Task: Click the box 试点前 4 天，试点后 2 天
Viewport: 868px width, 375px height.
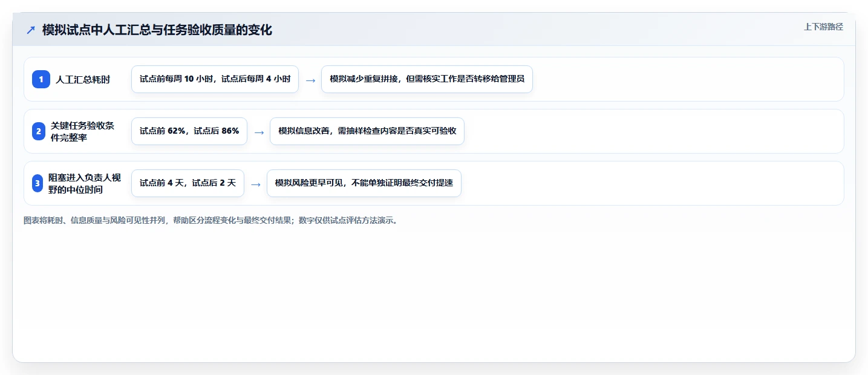Action: (188, 183)
